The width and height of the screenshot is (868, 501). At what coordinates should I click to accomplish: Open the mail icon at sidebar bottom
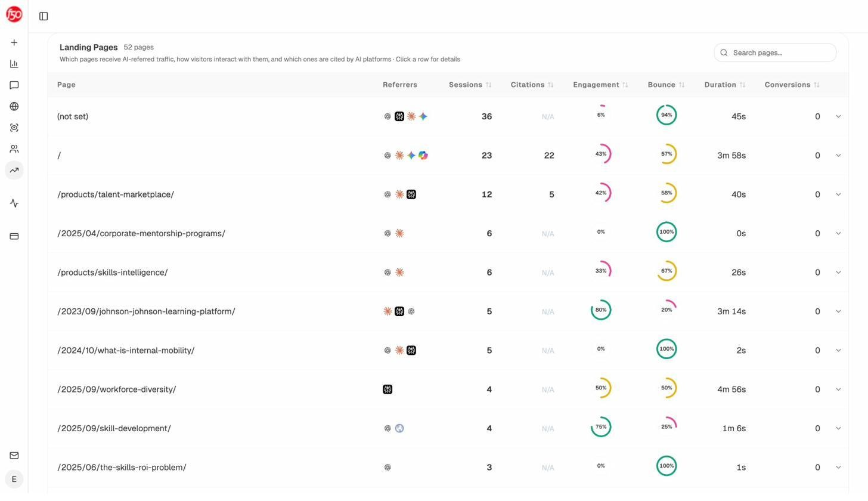(x=14, y=455)
